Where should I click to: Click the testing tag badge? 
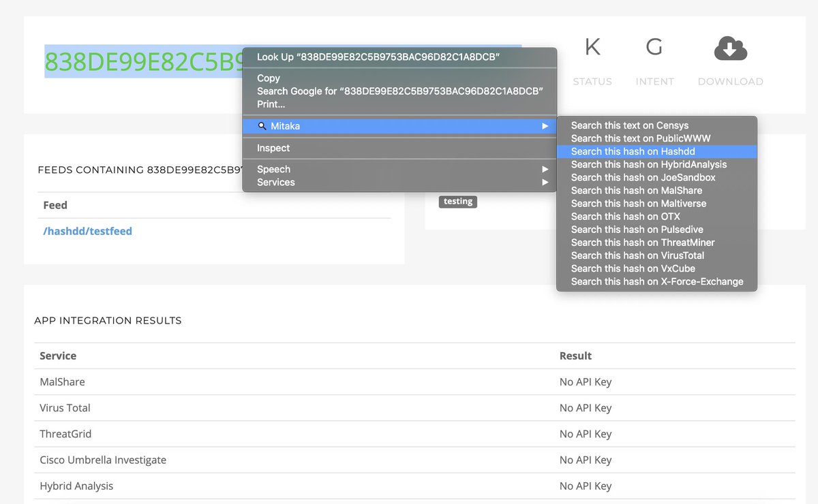click(x=458, y=202)
